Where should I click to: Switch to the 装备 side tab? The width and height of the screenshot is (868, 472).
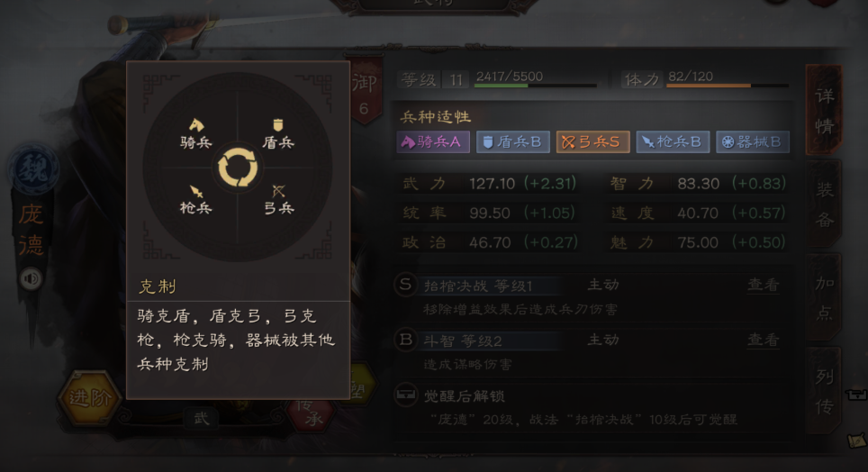(824, 204)
